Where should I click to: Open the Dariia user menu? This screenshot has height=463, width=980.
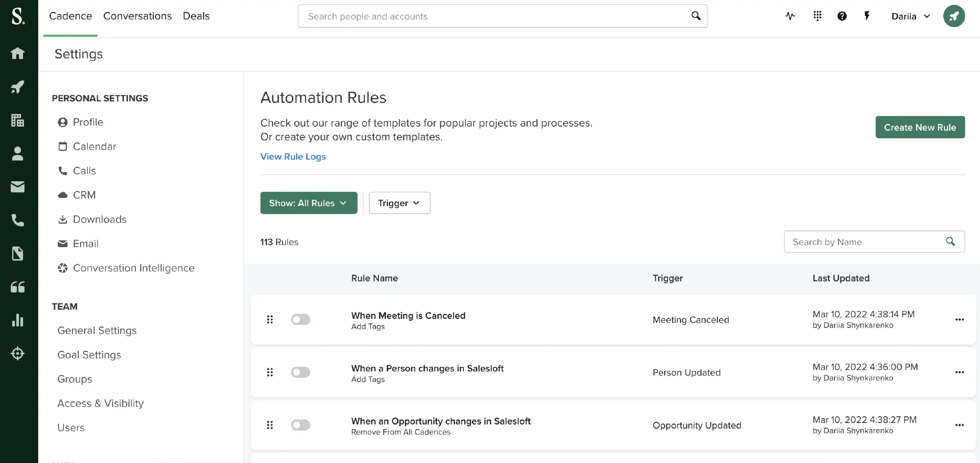tap(911, 16)
